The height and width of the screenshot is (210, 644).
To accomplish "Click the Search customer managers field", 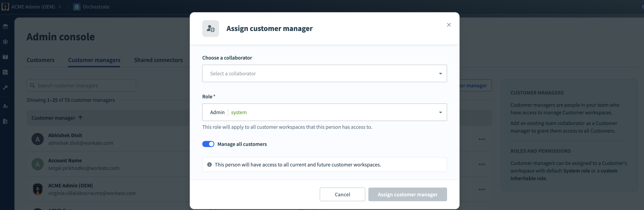I will [x=81, y=85].
